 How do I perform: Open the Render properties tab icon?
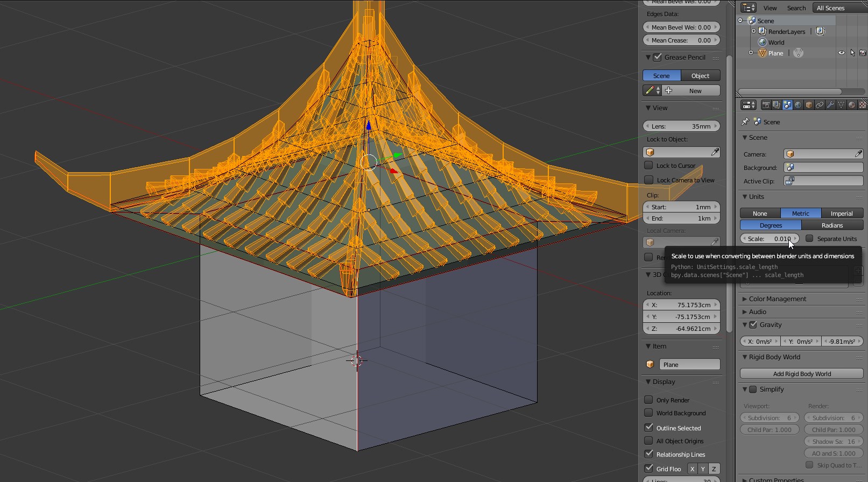coord(766,105)
